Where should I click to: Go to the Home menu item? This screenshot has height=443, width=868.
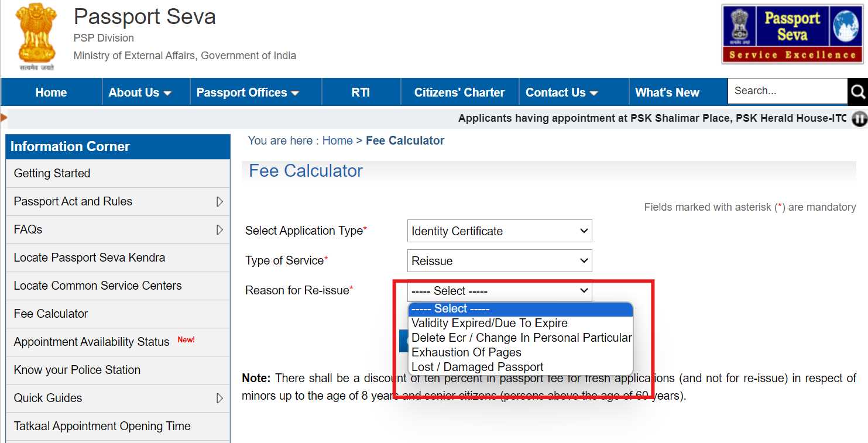coord(51,92)
